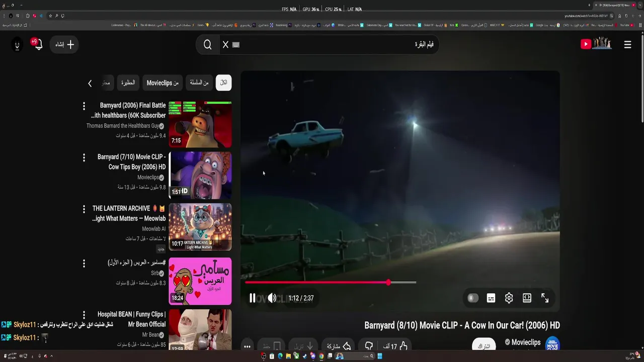Screen dimensions: 644x362
Task: Mute the video volume
Action: (x=272, y=298)
